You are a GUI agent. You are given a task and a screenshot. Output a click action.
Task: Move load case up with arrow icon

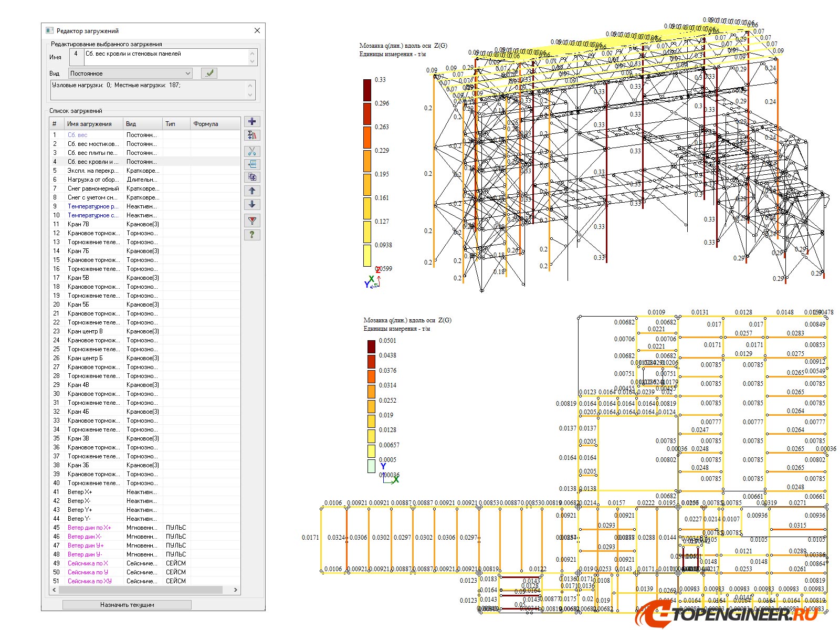click(252, 191)
